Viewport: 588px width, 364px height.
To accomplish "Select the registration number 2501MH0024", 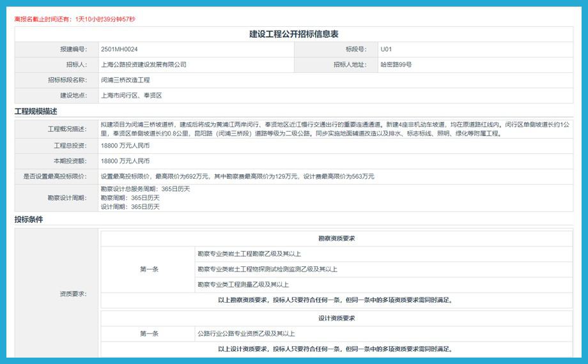I will (x=119, y=49).
